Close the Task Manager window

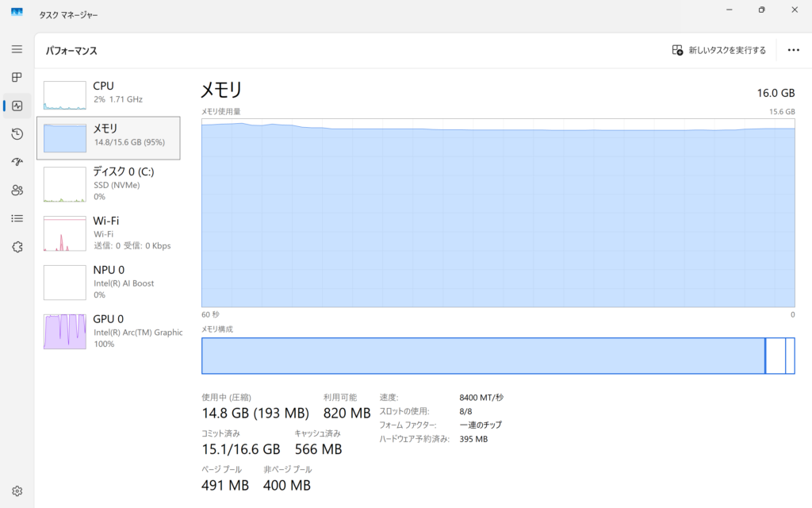coord(795,10)
